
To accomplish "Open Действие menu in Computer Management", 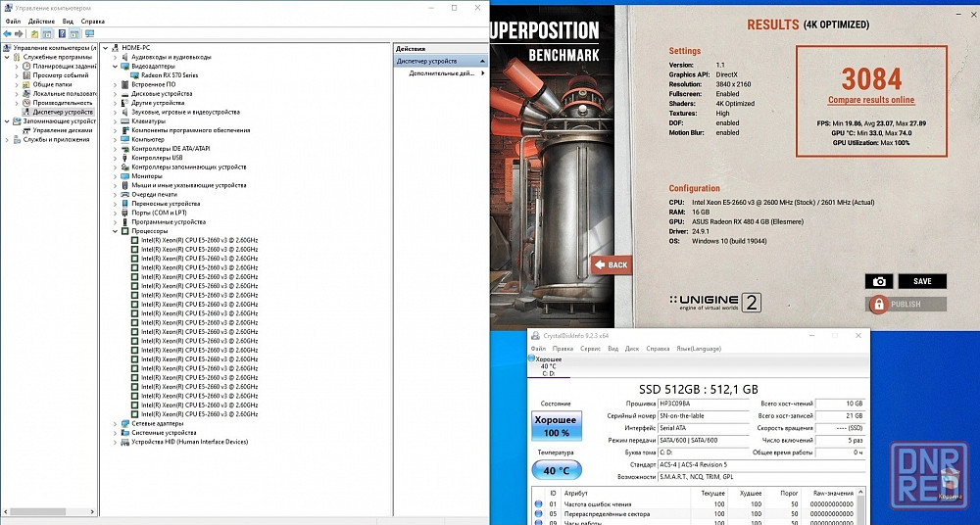I will [x=41, y=22].
